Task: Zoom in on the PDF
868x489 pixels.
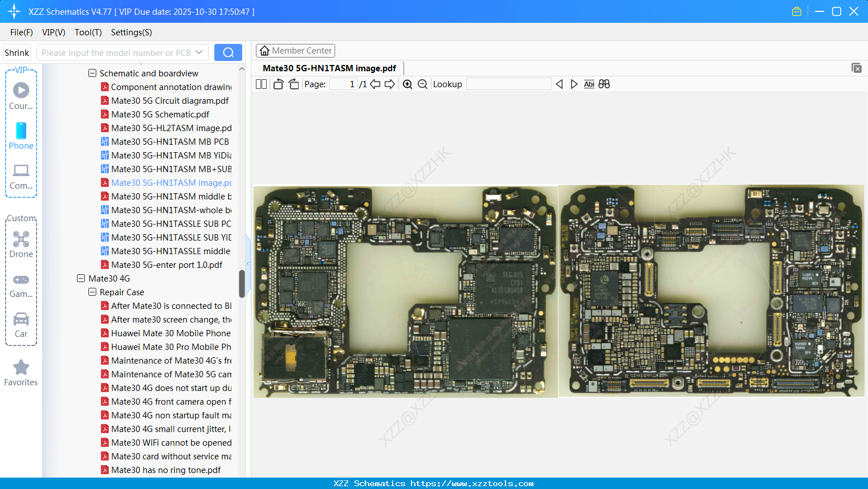Action: coord(407,84)
